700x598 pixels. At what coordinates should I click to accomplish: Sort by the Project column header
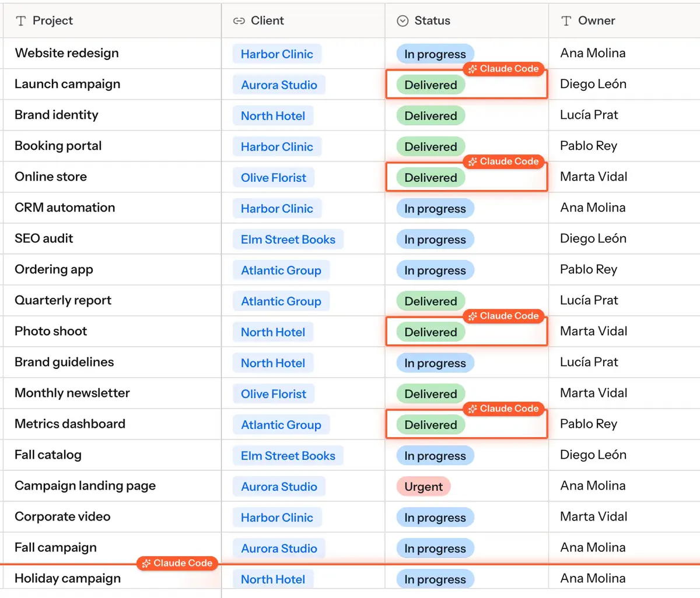tap(112, 21)
